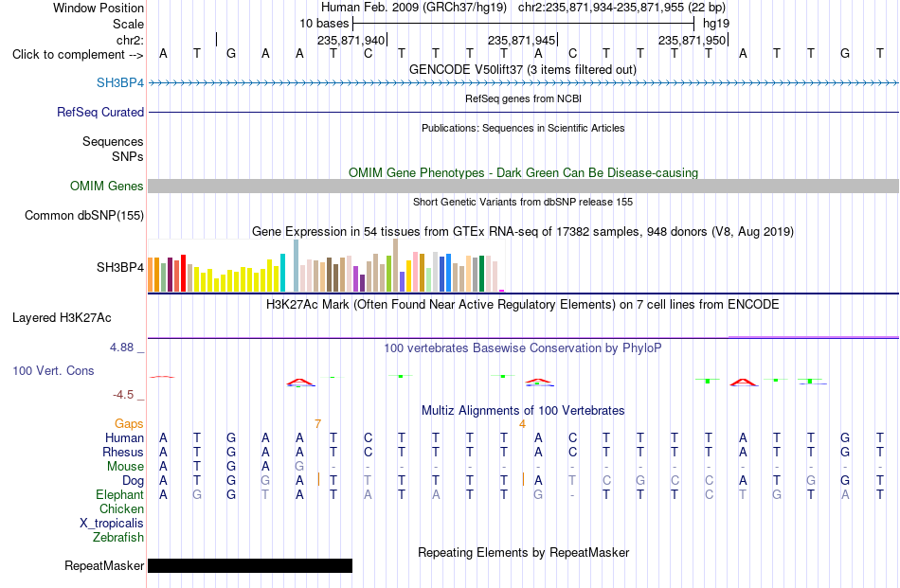Select the 'Dog' alignment row label
900x588 pixels.
133,481
